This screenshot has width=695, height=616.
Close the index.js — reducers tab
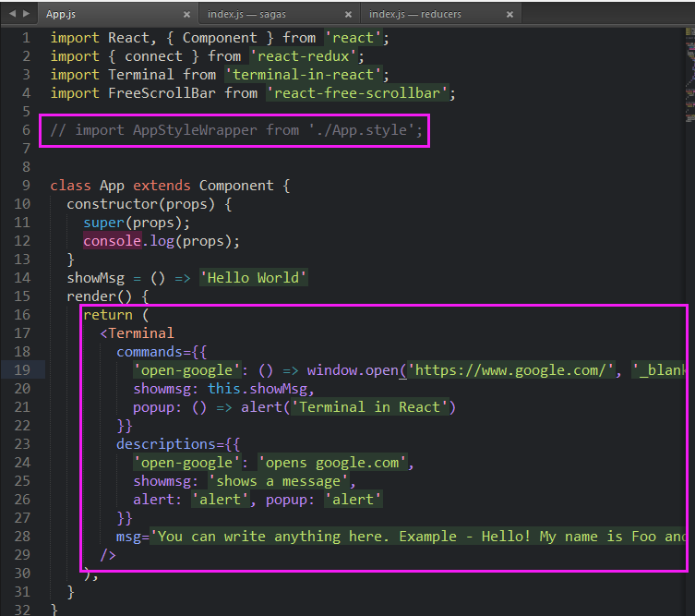pyautogui.click(x=509, y=15)
